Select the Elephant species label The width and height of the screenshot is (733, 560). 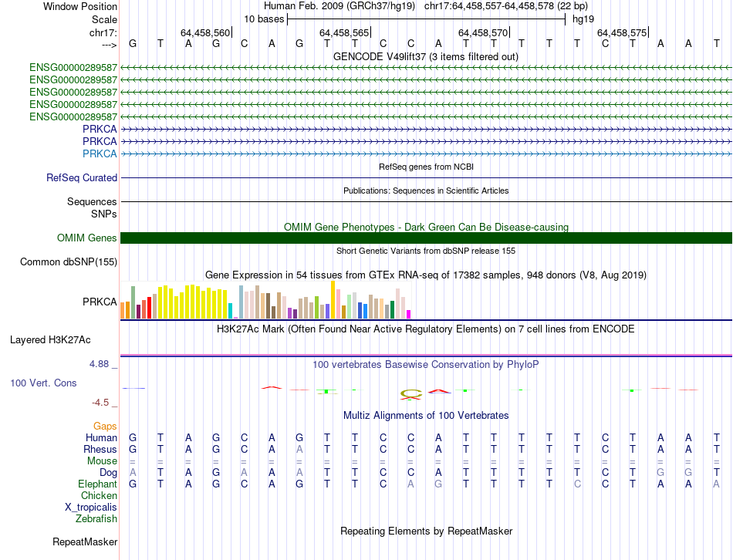(98, 484)
